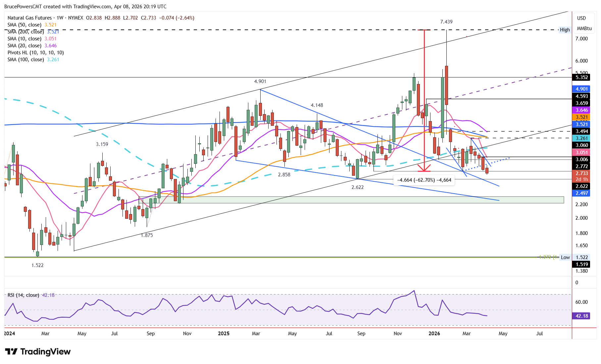
Task: Click the 3.159 pivot label
Action: [102, 144]
